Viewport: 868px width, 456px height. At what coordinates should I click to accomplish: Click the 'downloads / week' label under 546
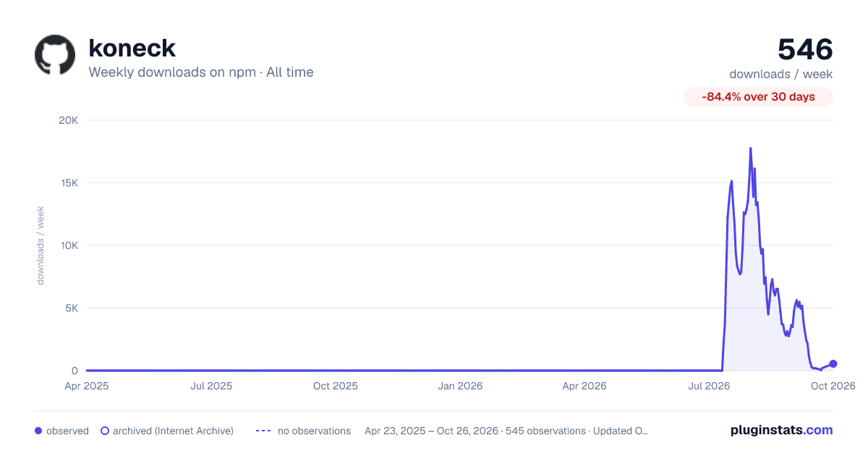781,74
